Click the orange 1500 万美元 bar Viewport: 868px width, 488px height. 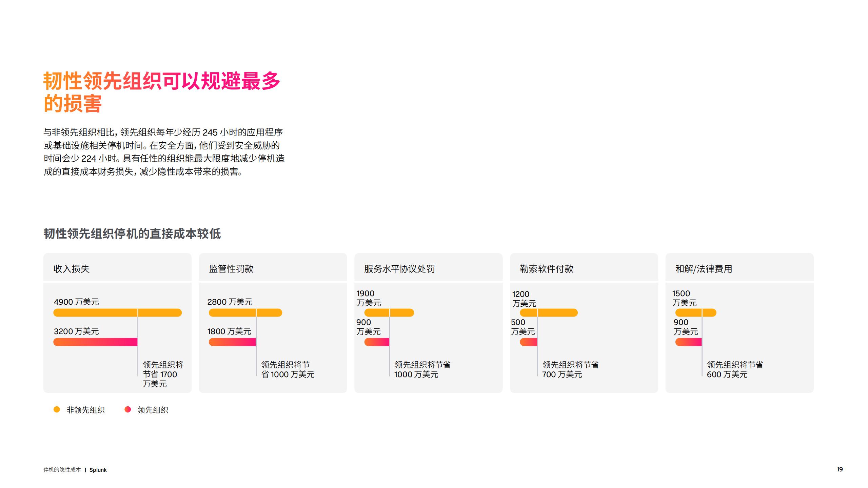(695, 312)
